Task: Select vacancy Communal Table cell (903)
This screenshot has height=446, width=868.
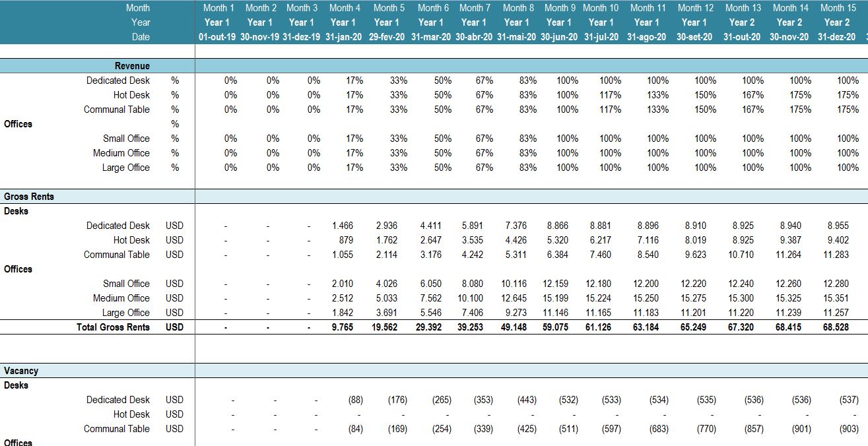Action: (x=849, y=429)
